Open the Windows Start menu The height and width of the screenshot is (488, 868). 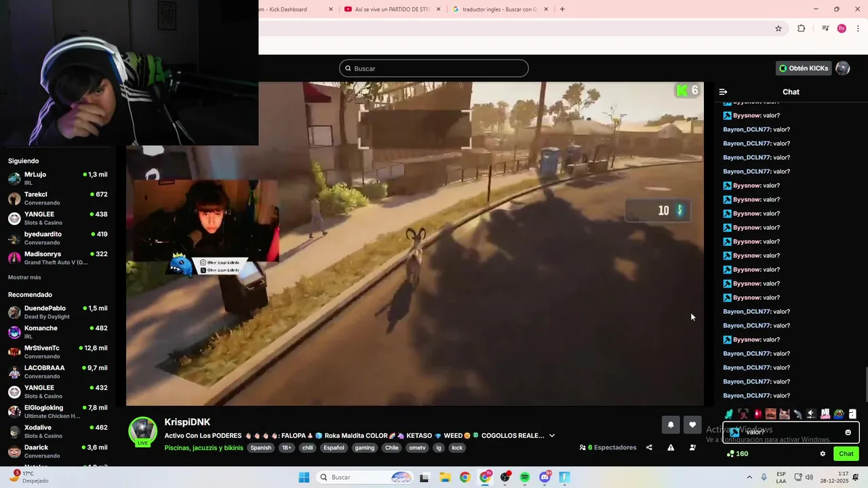[304, 477]
